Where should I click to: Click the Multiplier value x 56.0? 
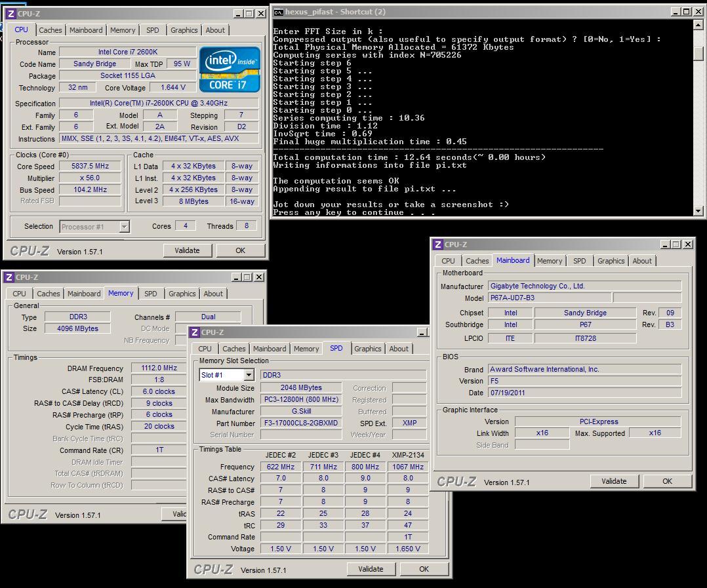[91, 178]
